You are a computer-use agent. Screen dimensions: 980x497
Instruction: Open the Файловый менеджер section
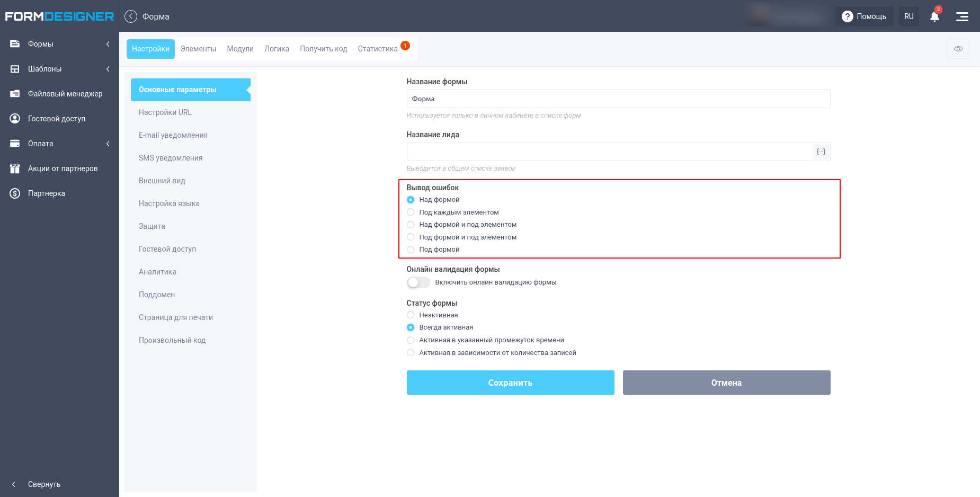pos(65,93)
